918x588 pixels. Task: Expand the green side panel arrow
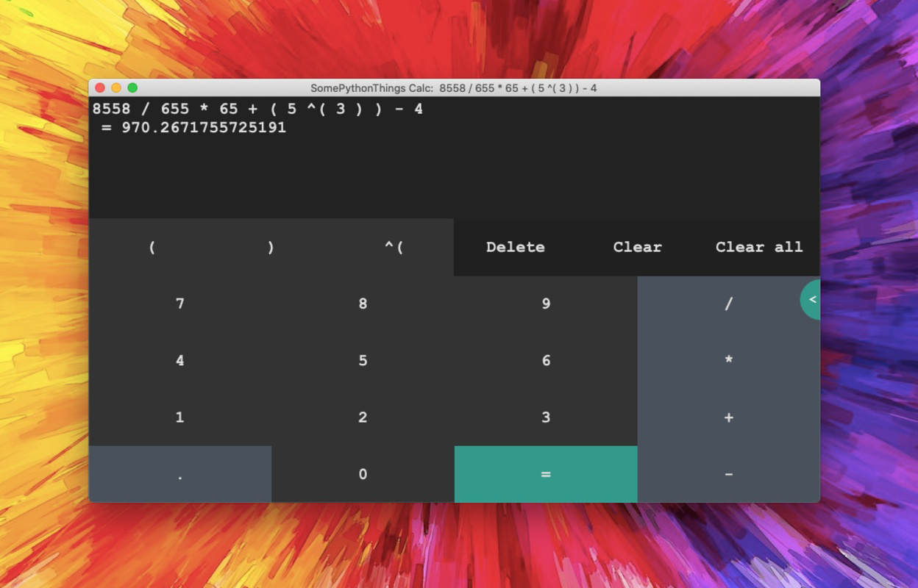coord(811,299)
